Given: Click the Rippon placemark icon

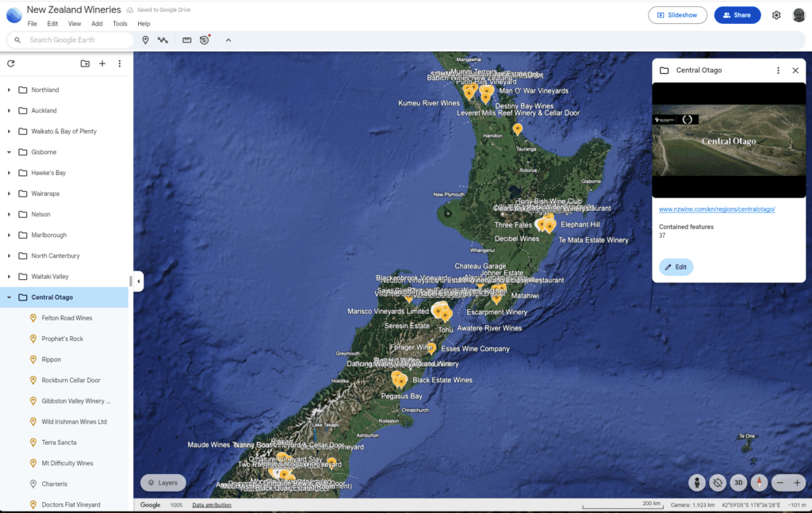Looking at the screenshot, I should (x=33, y=359).
